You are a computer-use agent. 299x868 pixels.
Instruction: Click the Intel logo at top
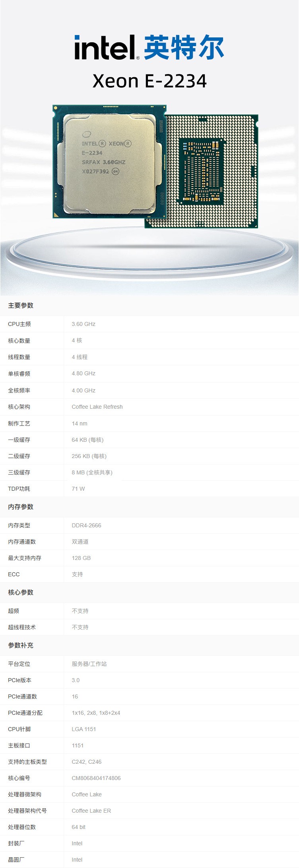[107, 47]
